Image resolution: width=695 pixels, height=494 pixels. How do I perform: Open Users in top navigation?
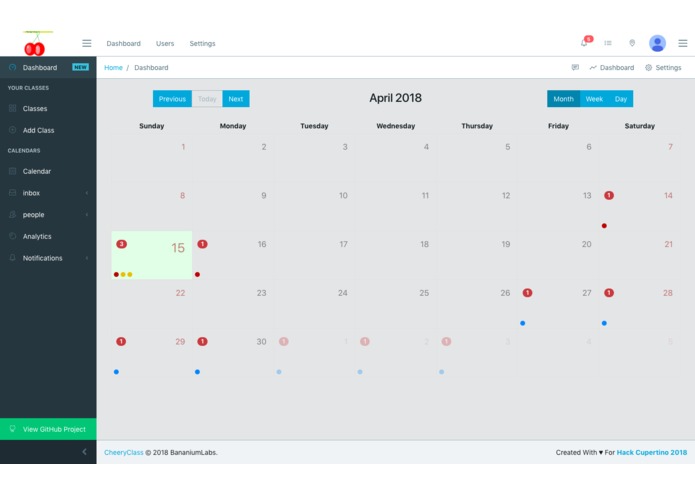165,43
